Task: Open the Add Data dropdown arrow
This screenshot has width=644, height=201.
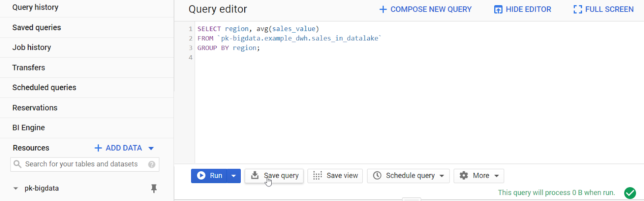Action: click(x=151, y=148)
